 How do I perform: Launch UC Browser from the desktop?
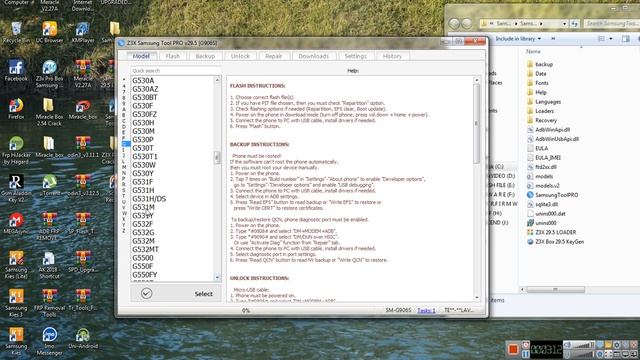tap(49, 32)
